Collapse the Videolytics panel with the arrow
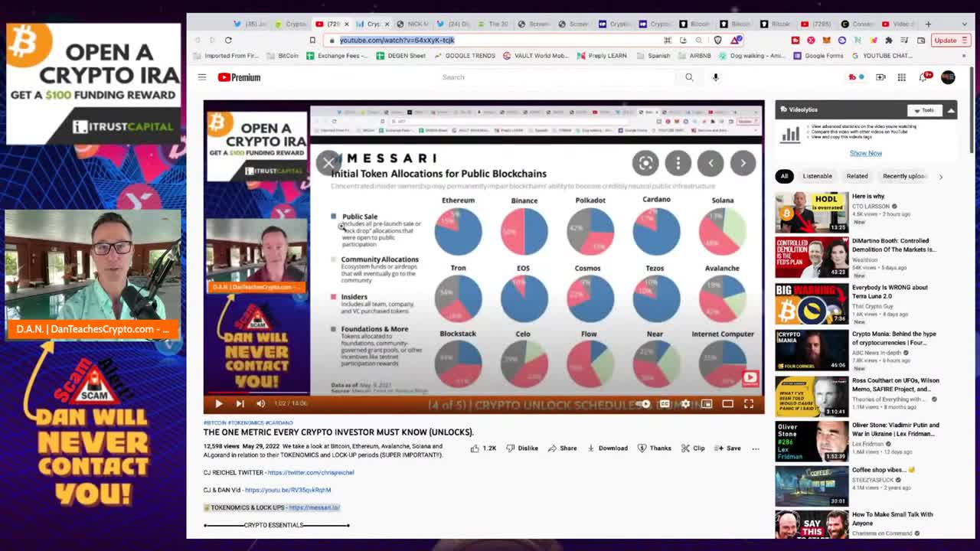The height and width of the screenshot is (551, 980). (x=950, y=110)
